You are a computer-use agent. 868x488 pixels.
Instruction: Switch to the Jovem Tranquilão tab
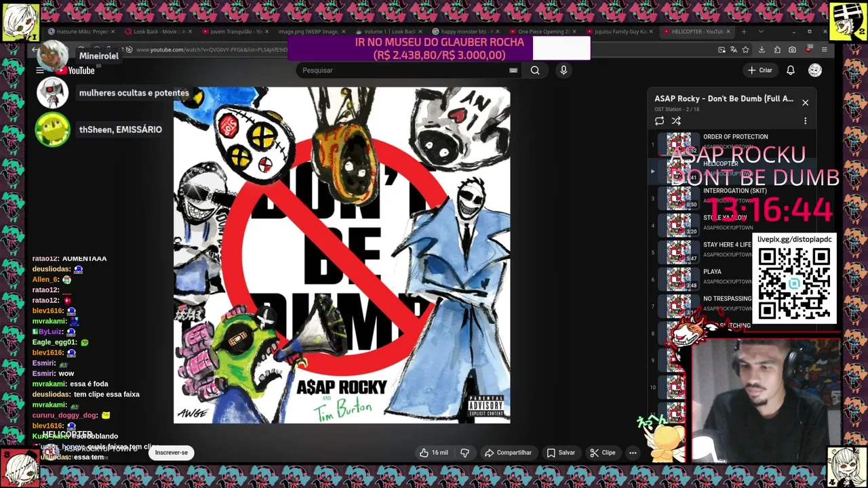pos(236,32)
